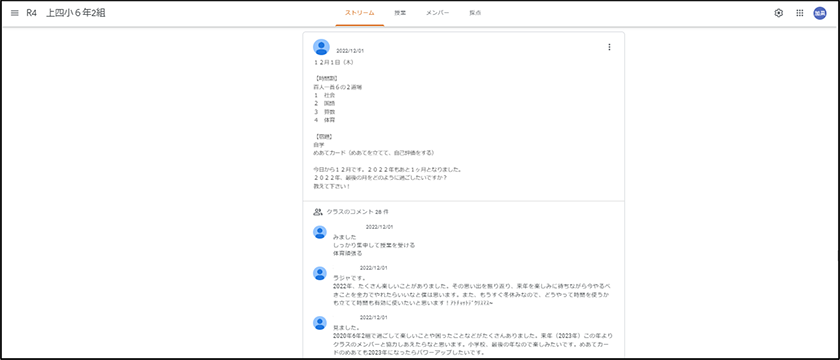Click the 自学 homework line
The image size is (840, 360).
click(319, 145)
